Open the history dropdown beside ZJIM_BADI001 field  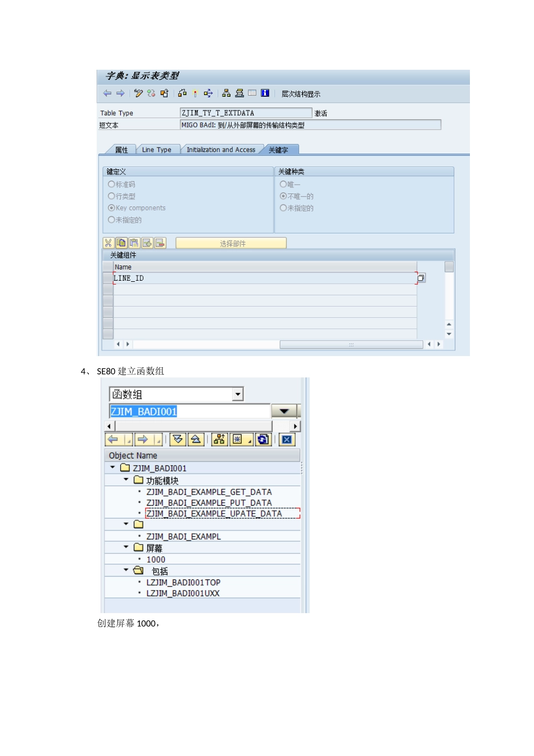pyautogui.click(x=284, y=411)
